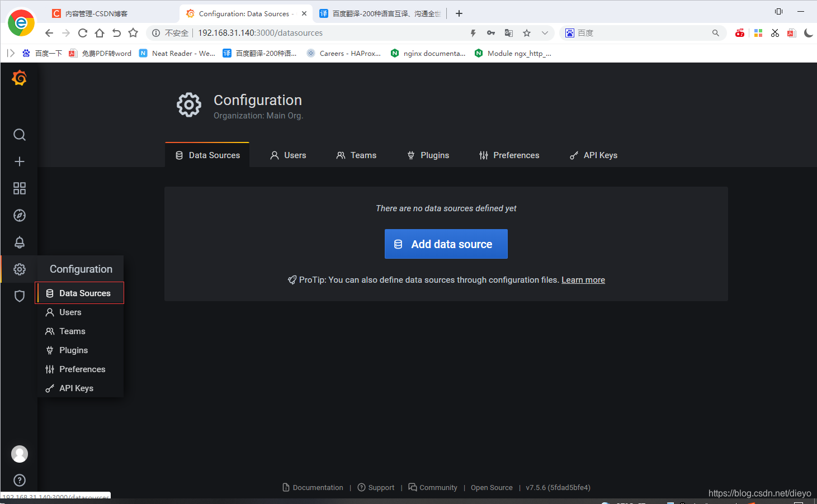The height and width of the screenshot is (504, 817).
Task: Open the Open Source footer link
Action: 492,487
